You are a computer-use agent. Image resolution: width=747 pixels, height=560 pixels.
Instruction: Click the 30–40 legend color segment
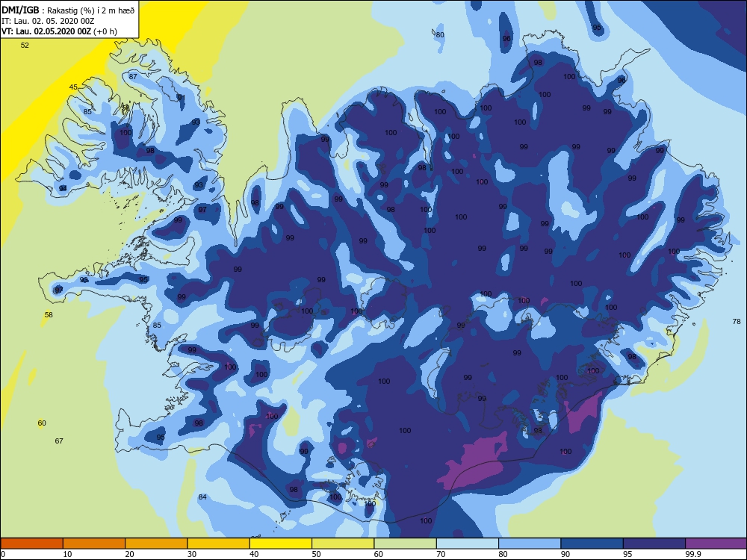tap(219, 544)
